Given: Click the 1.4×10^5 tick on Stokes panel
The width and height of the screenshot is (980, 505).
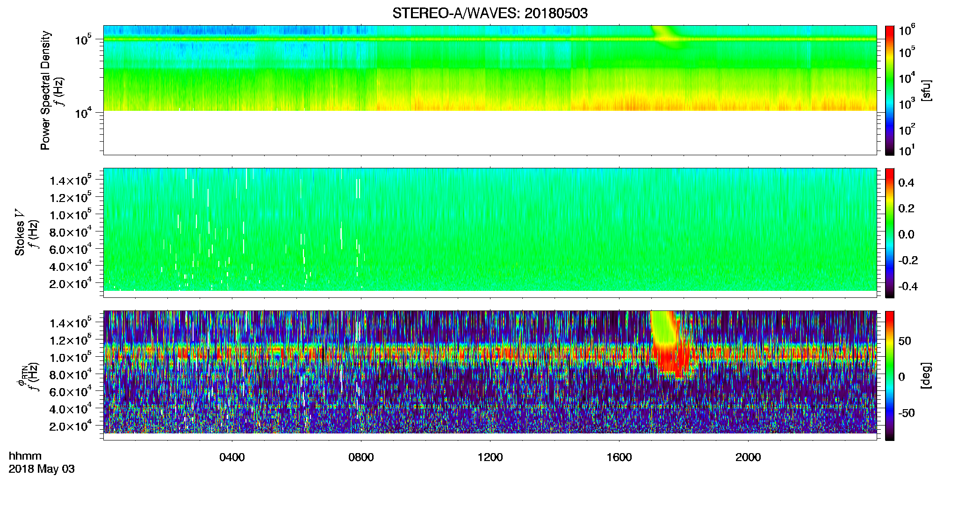Looking at the screenshot, I should click(71, 180).
